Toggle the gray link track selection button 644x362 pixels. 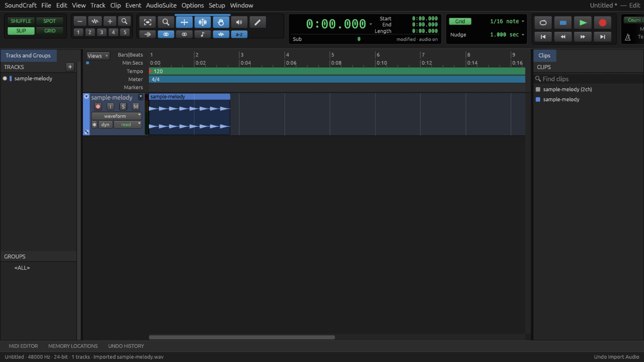184,34
